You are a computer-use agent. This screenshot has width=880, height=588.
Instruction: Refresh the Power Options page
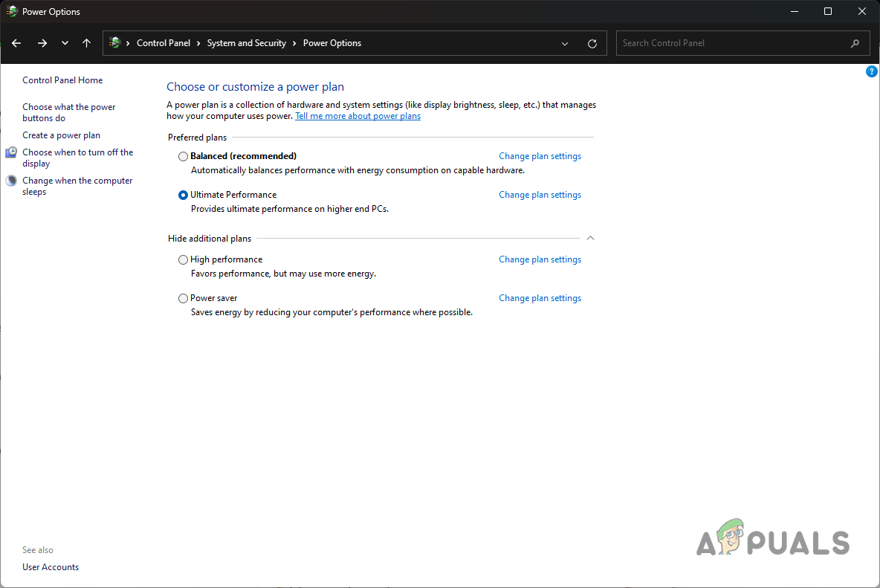(x=592, y=44)
